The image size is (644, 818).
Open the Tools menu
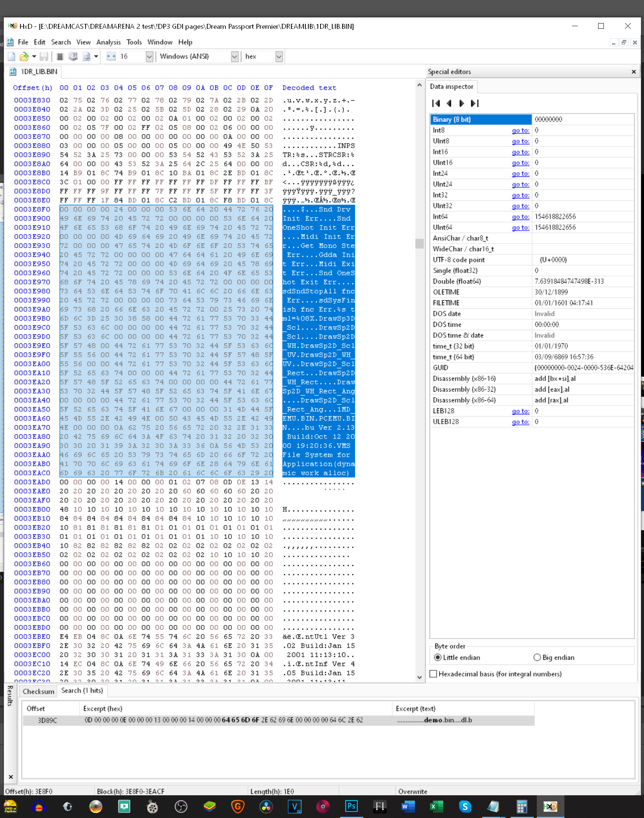point(134,42)
